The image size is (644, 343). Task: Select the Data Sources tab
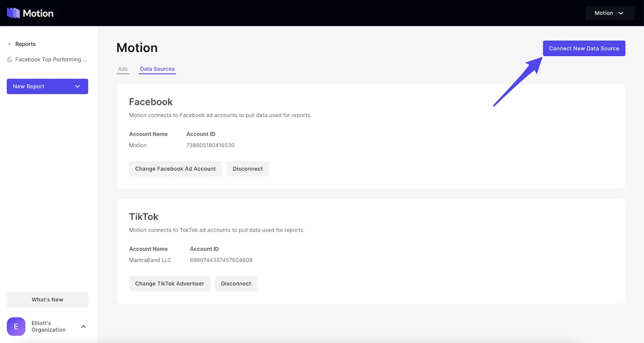pyautogui.click(x=157, y=69)
